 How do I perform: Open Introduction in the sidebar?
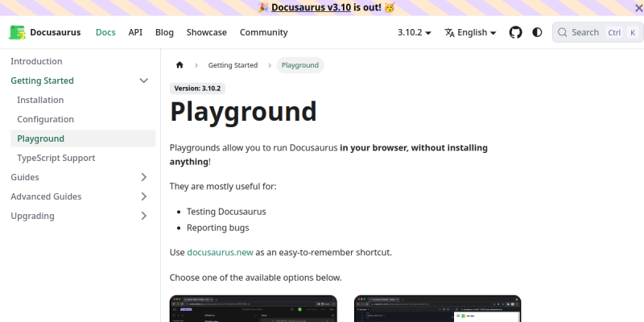pyautogui.click(x=36, y=61)
